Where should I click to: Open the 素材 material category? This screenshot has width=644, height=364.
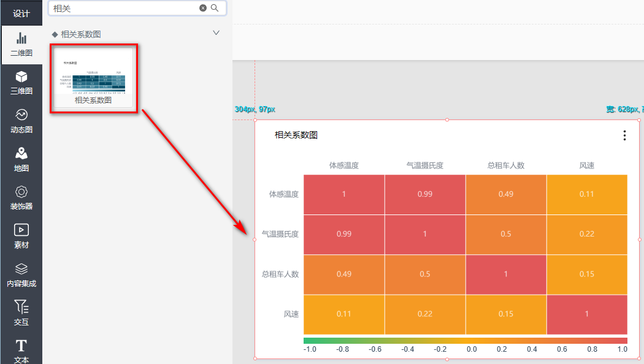pos(21,236)
